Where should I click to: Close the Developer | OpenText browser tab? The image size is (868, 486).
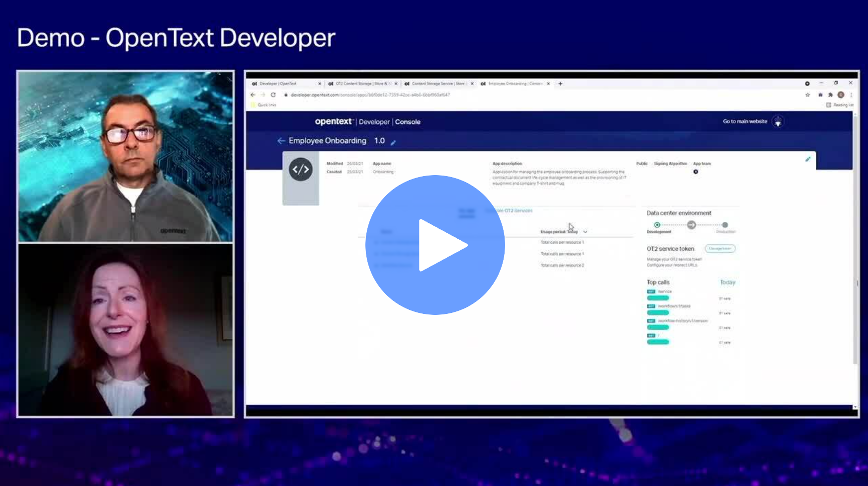320,84
